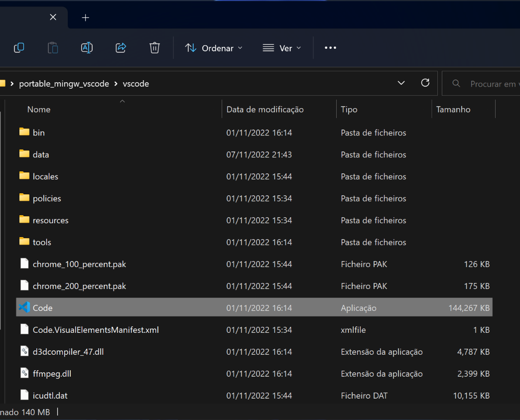Click the Delete trash icon
The width and height of the screenshot is (520, 420).
click(154, 48)
